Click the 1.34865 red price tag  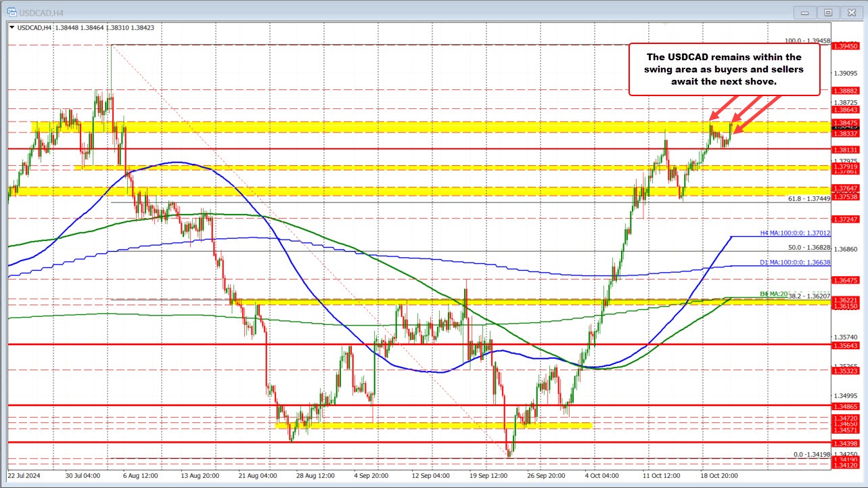click(x=846, y=407)
